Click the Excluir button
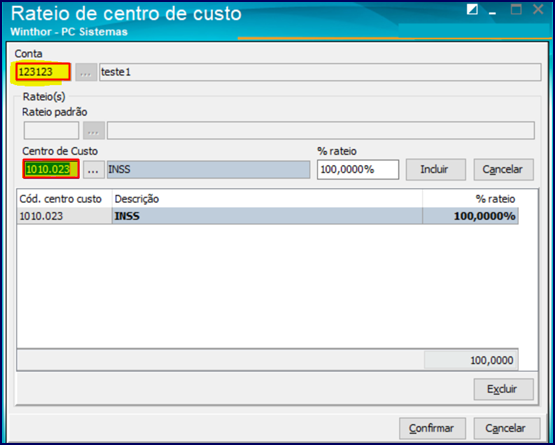The height and width of the screenshot is (445, 555). (x=503, y=389)
